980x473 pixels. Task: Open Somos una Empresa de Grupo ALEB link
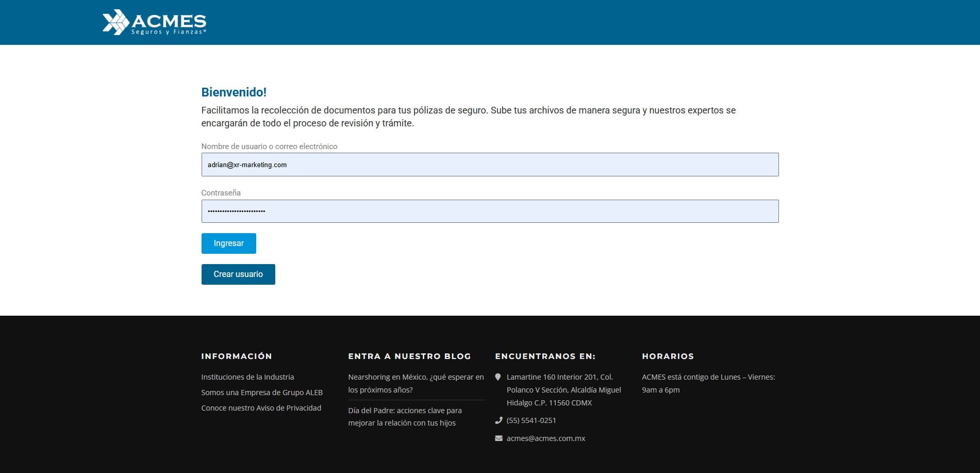coord(262,393)
